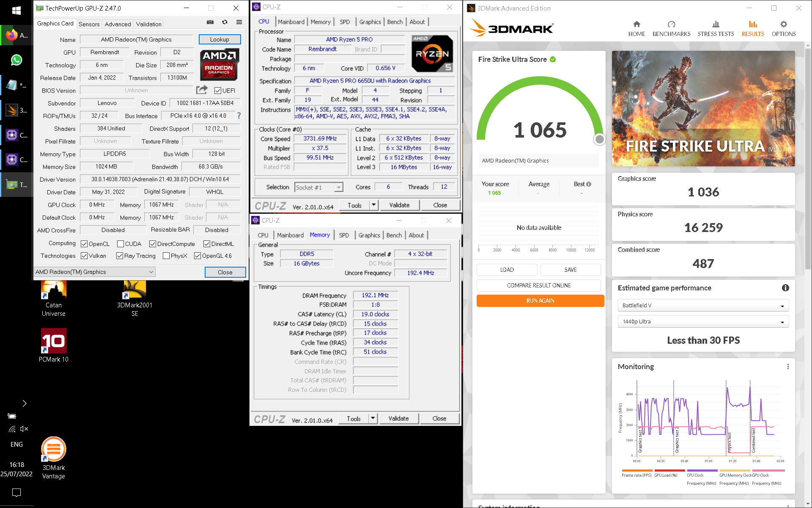Open 3DMark RESULTS section
Viewport: 812px width, 508px height.
[753, 29]
